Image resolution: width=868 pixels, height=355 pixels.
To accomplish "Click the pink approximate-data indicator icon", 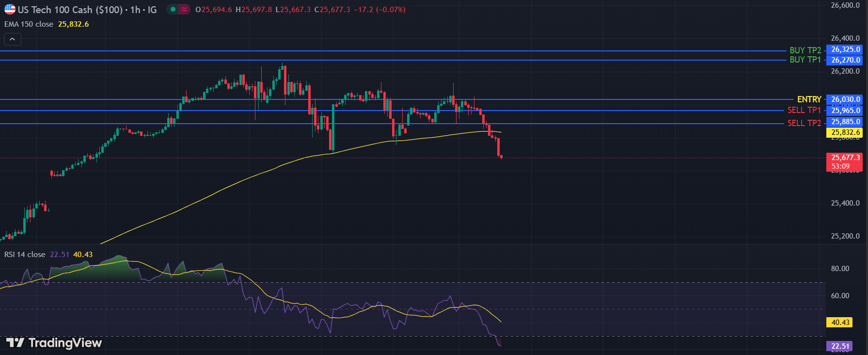I will pos(184,9).
